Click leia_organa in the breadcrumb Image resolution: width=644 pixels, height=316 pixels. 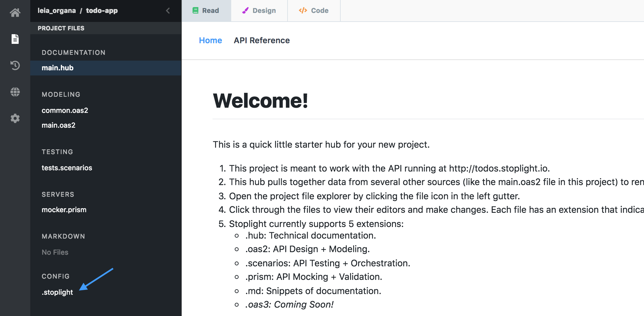pyautogui.click(x=57, y=11)
